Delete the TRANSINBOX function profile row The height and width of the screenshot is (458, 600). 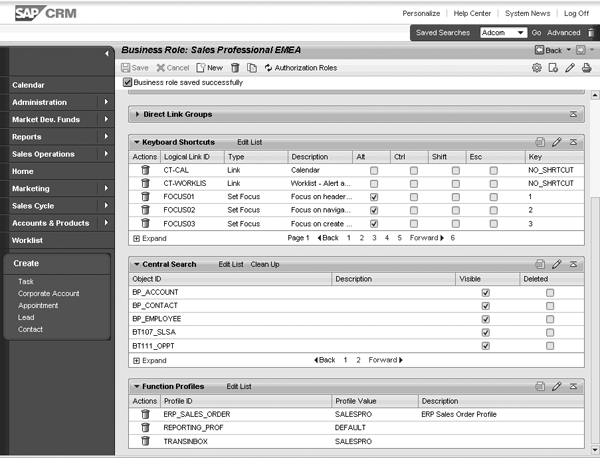pyautogui.click(x=145, y=440)
